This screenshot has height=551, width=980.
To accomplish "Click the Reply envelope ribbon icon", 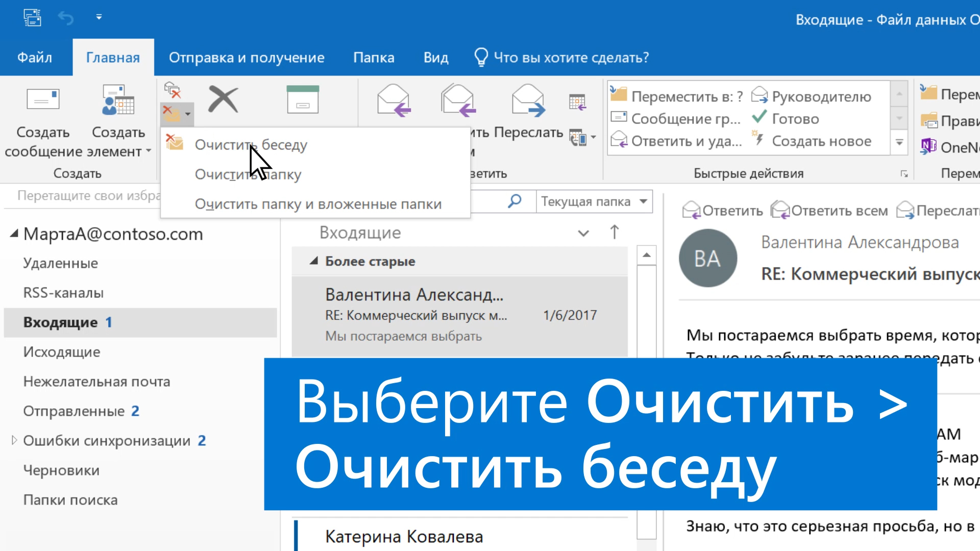I will (394, 100).
